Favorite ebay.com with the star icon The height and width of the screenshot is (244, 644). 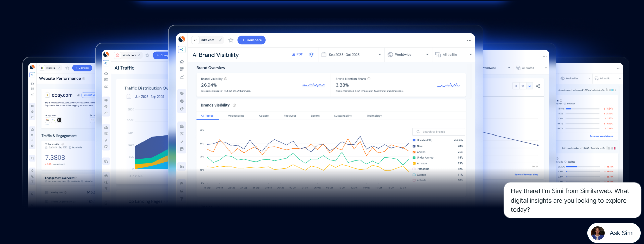[67, 68]
